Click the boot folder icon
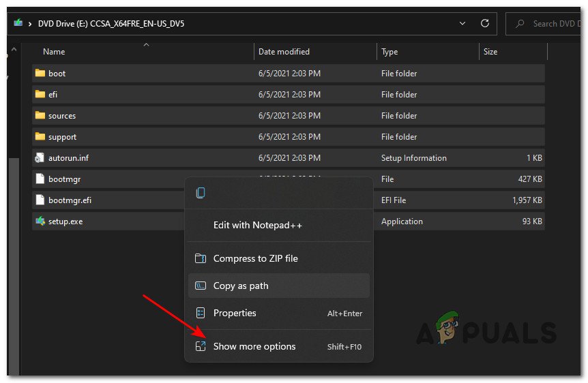This screenshot has height=383, width=588. pyautogui.click(x=40, y=74)
